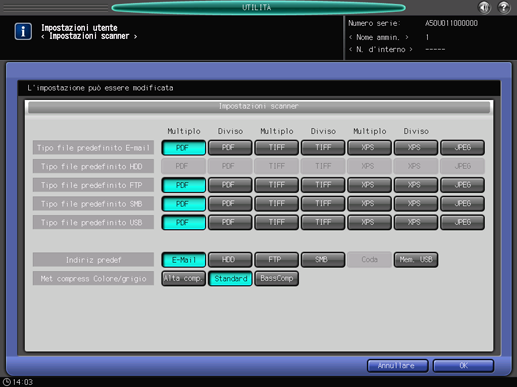The height and width of the screenshot is (387, 517).
Task: Set default address to FTP
Action: click(276, 260)
